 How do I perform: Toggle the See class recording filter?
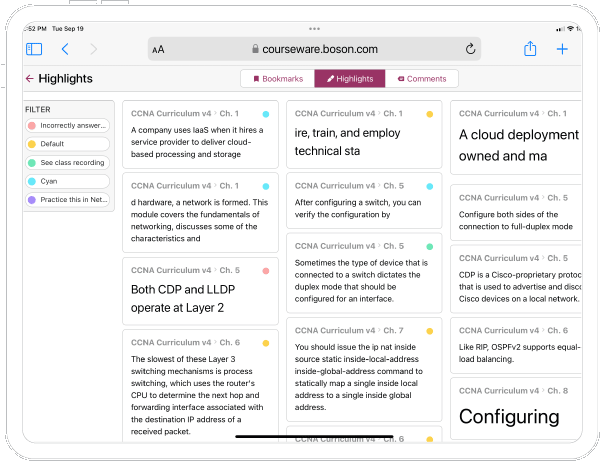[67, 162]
